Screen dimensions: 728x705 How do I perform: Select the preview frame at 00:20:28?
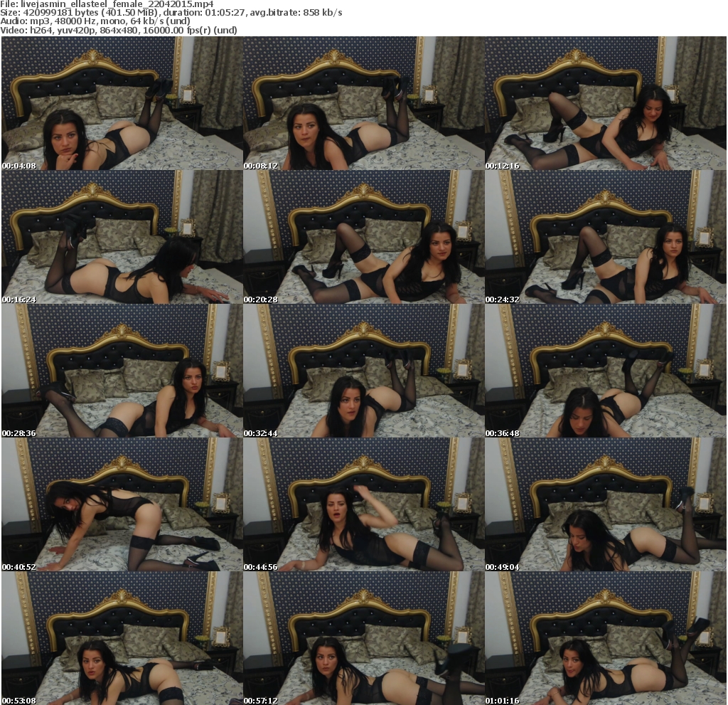363,237
